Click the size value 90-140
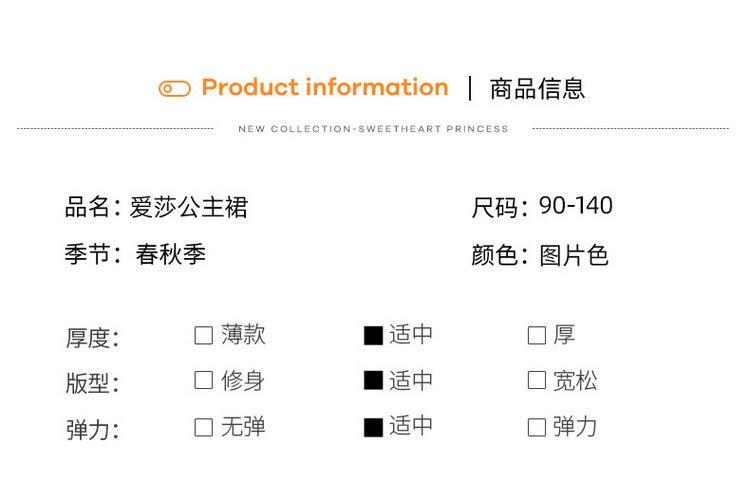Screen dimensions: 750x482 coord(575,206)
